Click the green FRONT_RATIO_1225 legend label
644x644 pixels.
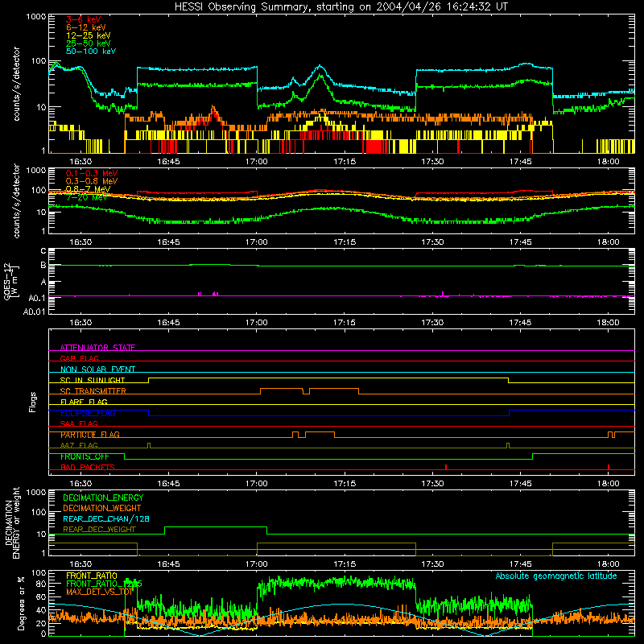104,584
